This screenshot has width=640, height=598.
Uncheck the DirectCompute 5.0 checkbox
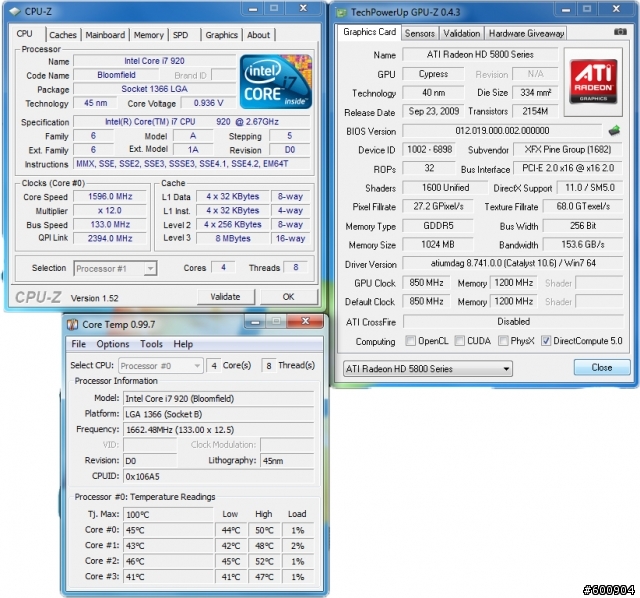click(546, 340)
